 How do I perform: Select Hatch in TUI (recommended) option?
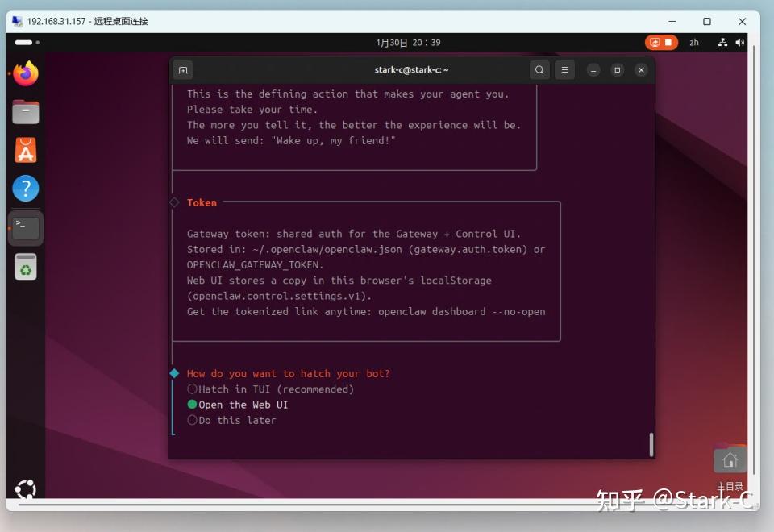pyautogui.click(x=271, y=389)
